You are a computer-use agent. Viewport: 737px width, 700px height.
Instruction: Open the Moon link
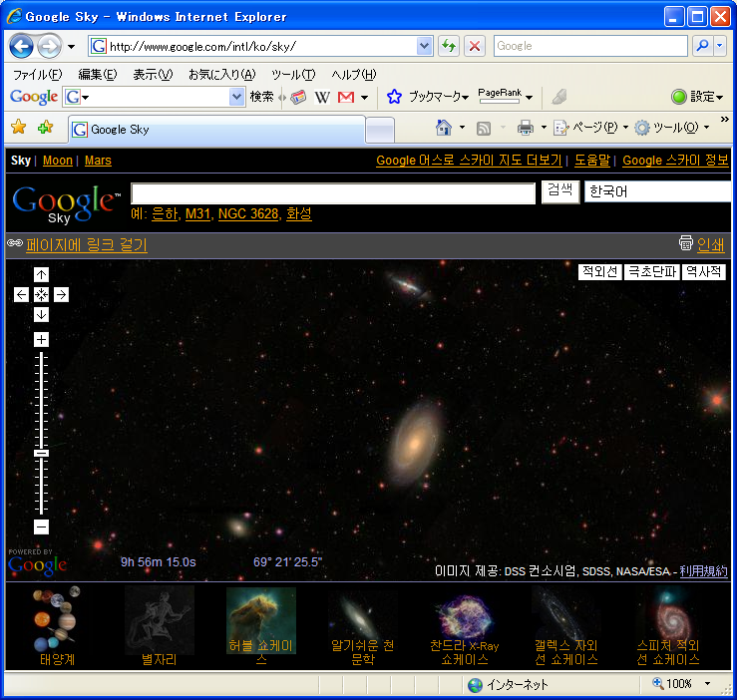(58, 161)
